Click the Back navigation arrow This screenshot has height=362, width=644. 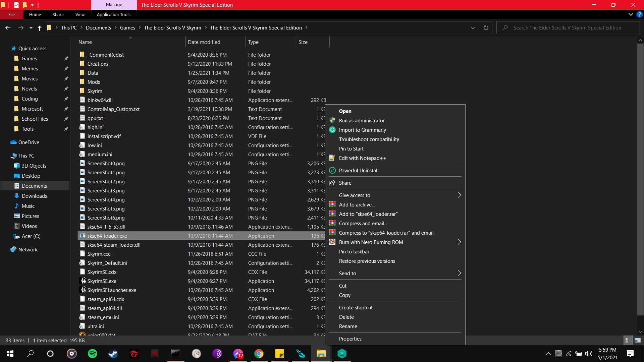8,28
